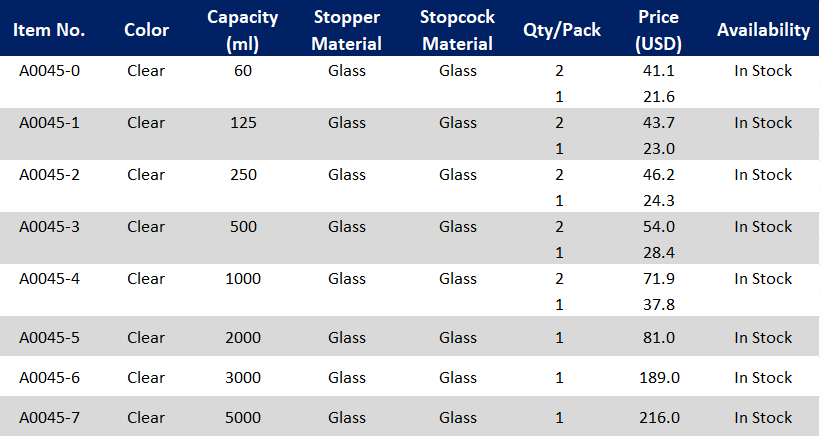This screenshot has height=436, width=820.
Task: Click the 5000 capacity cell
Action: [243, 417]
